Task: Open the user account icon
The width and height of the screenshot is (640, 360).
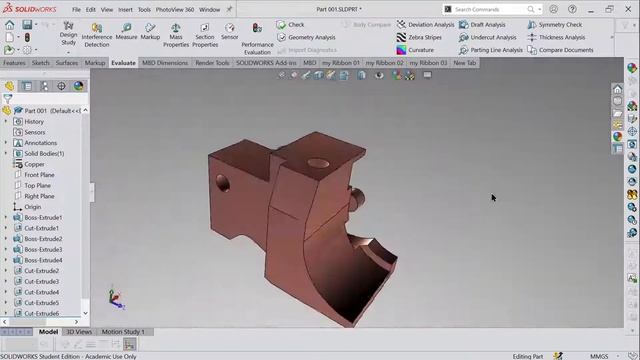Action: [553, 9]
